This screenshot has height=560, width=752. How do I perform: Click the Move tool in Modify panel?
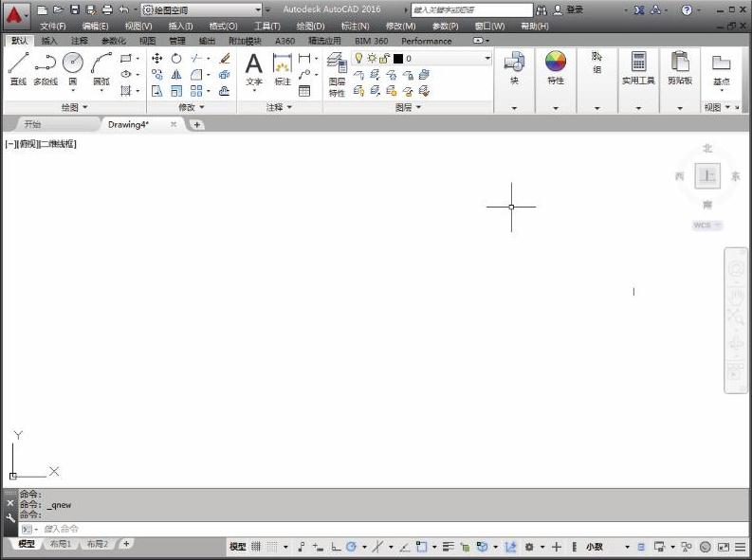click(157, 59)
